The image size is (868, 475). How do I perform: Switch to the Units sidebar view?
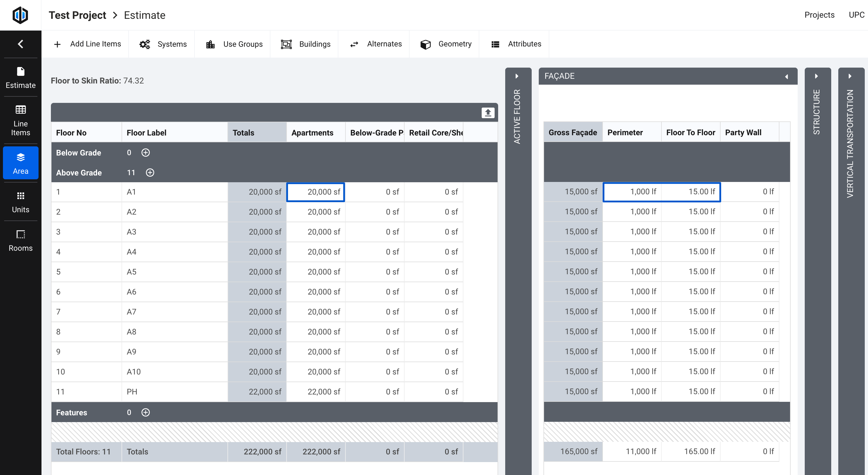(21, 202)
